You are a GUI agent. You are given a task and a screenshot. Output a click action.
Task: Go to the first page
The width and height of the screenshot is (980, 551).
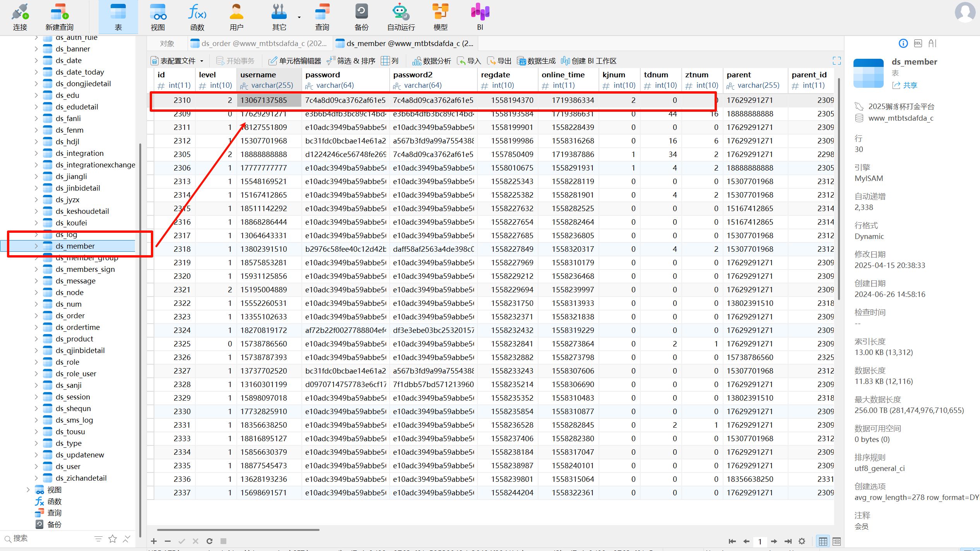(x=732, y=541)
